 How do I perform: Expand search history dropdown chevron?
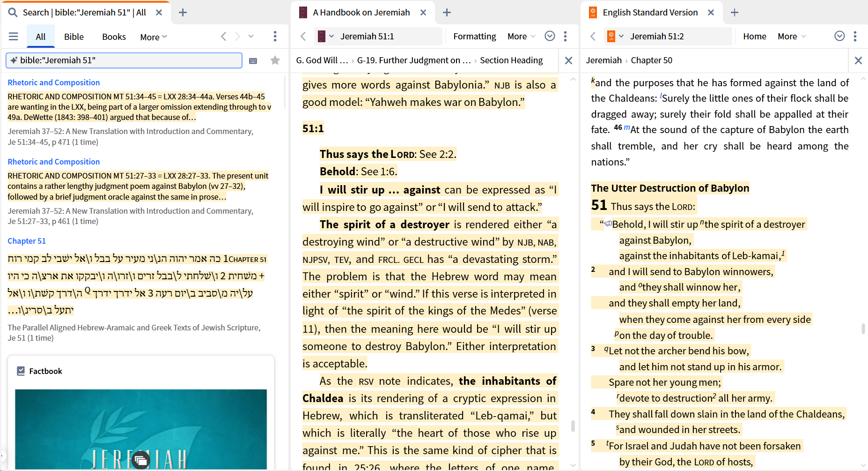tap(251, 37)
